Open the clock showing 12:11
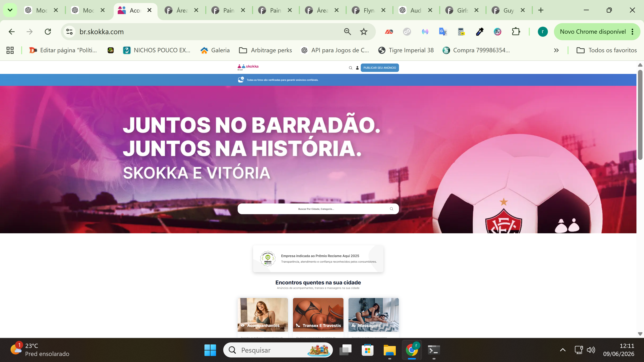Screen dimensions: 644x362 pyautogui.click(x=619, y=350)
